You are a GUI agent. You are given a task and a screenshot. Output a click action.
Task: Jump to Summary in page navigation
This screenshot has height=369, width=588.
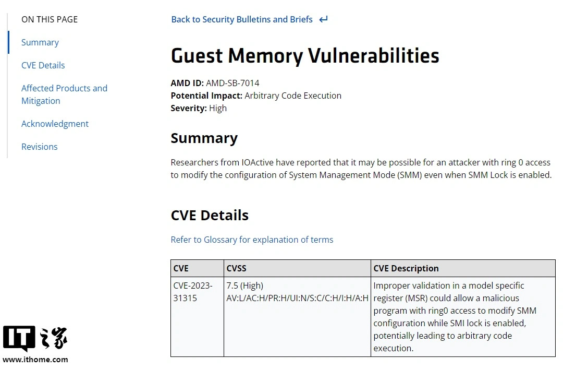40,42
